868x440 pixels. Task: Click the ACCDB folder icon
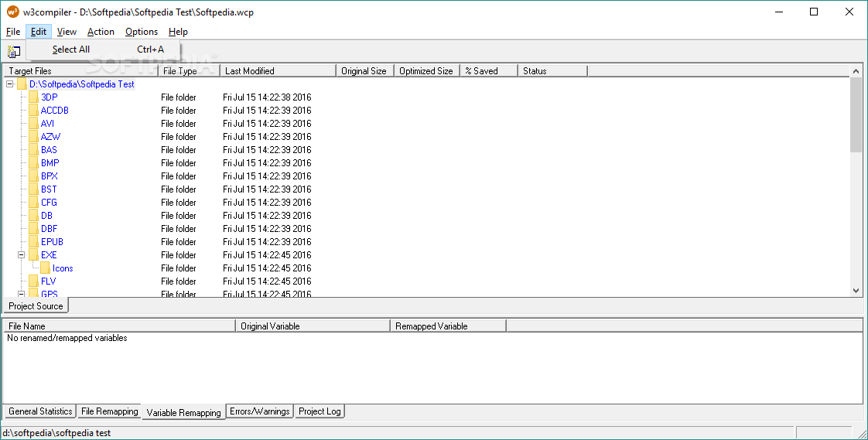(33, 110)
